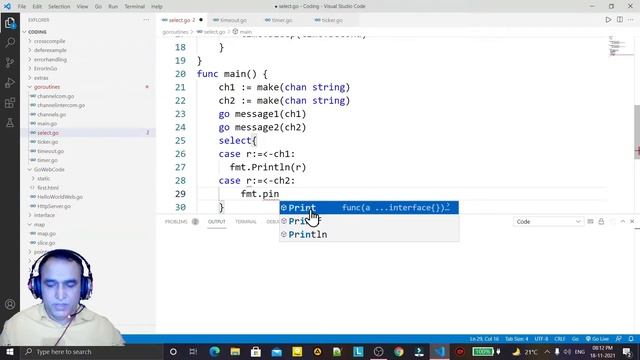The height and width of the screenshot is (360, 640).
Task: Switch to the timer.go editor tab
Action: [282, 20]
